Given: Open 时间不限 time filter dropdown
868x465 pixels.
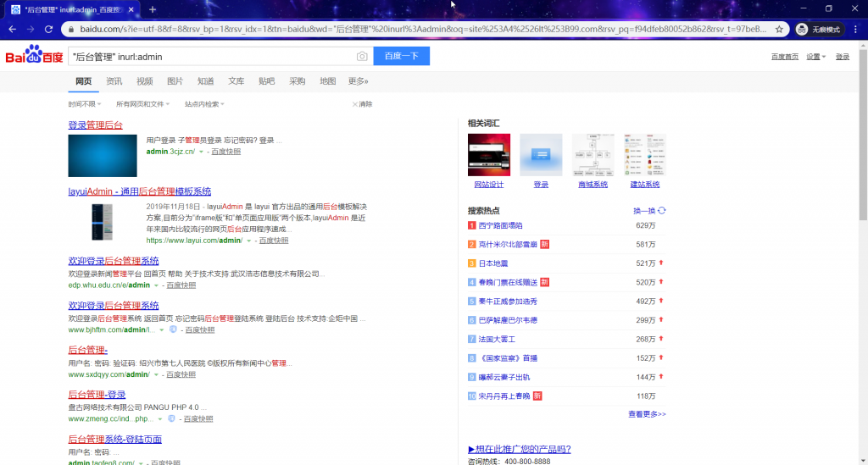Looking at the screenshot, I should [x=85, y=104].
